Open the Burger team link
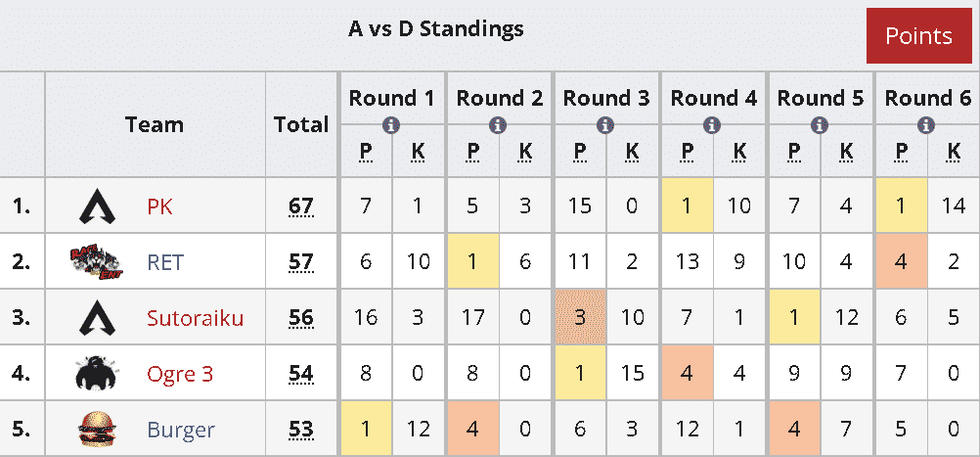Viewport: 980px width, 457px height. [181, 431]
